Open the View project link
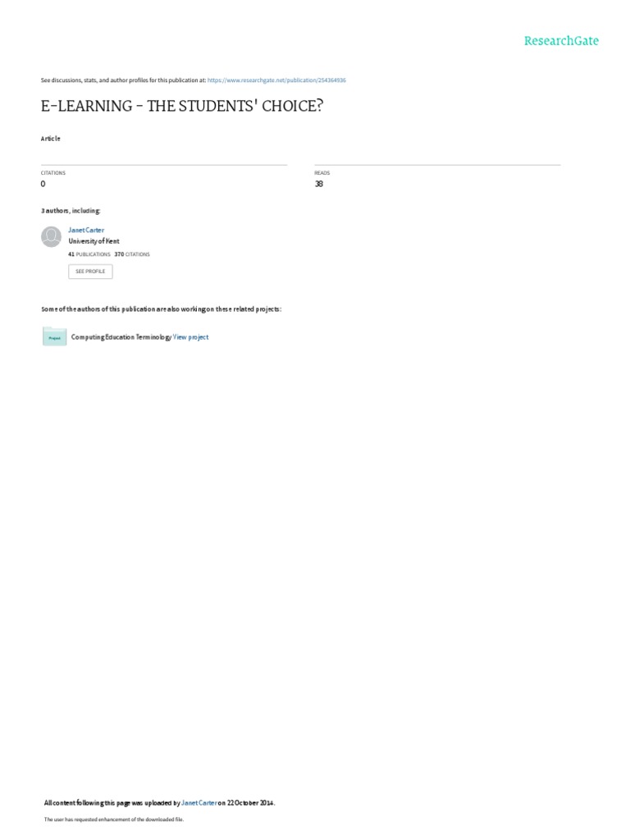 tap(190, 337)
